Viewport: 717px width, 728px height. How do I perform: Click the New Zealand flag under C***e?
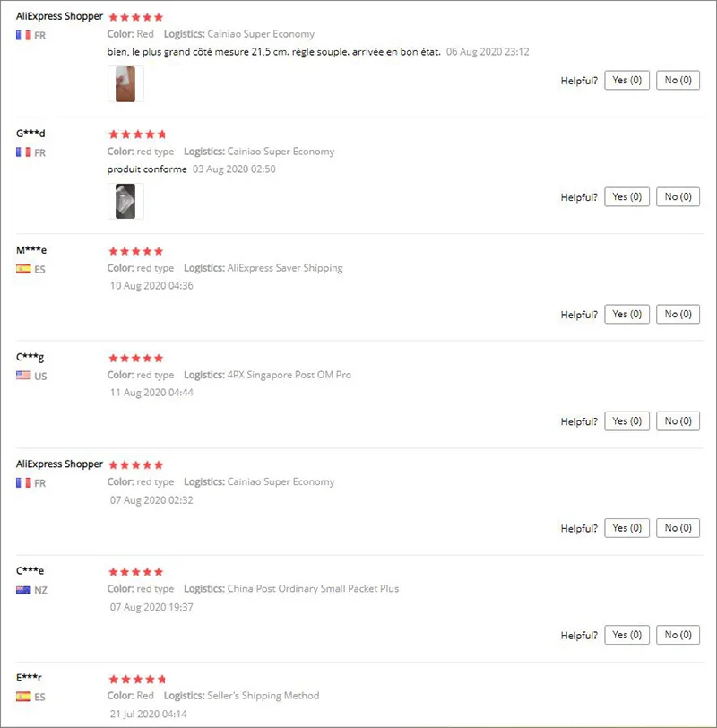[23, 590]
